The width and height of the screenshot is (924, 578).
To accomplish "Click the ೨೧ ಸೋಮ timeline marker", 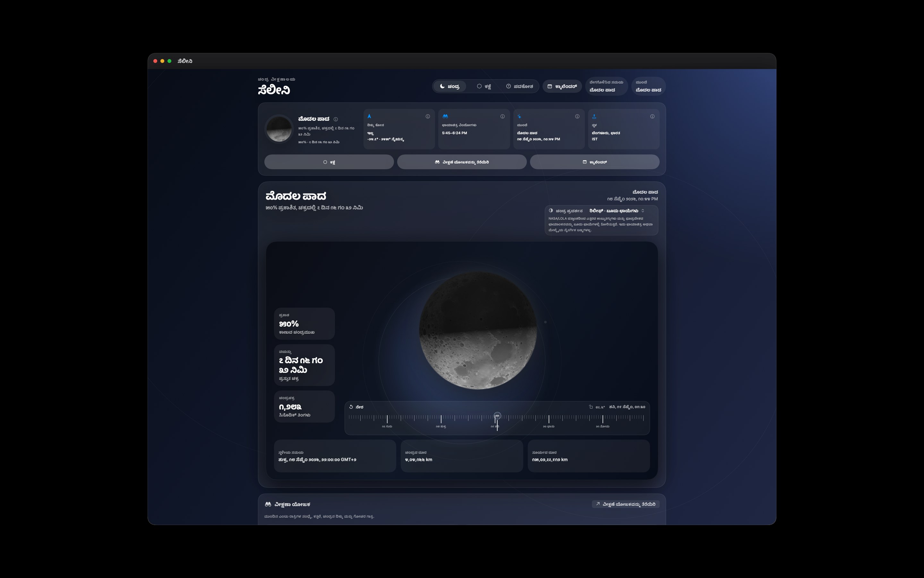I will [x=603, y=426].
